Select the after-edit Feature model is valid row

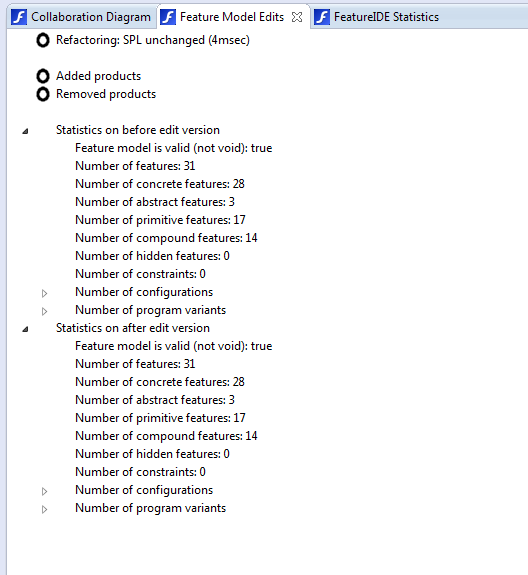[x=174, y=346]
